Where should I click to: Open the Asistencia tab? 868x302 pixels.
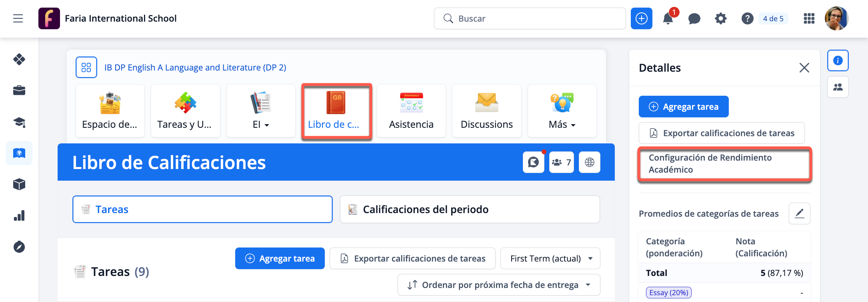[x=411, y=111]
